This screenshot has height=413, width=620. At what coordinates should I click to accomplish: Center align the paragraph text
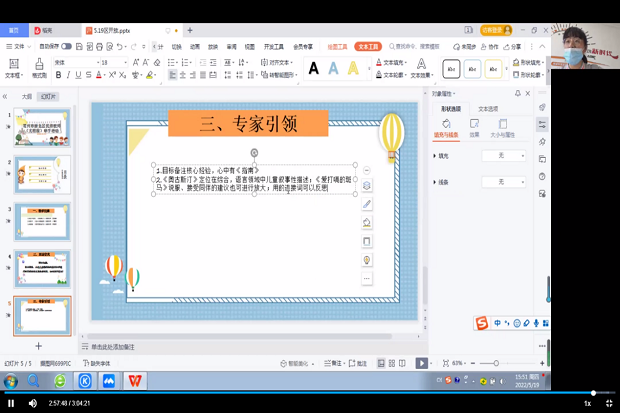coord(183,75)
